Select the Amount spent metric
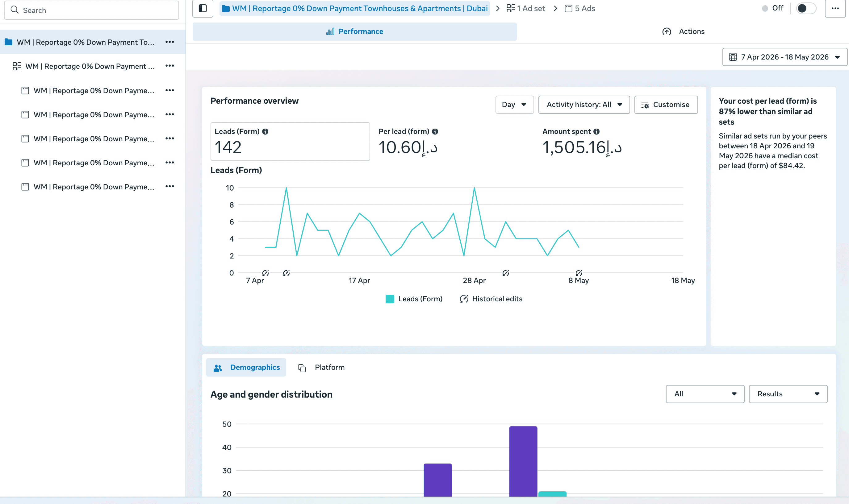 click(x=582, y=142)
